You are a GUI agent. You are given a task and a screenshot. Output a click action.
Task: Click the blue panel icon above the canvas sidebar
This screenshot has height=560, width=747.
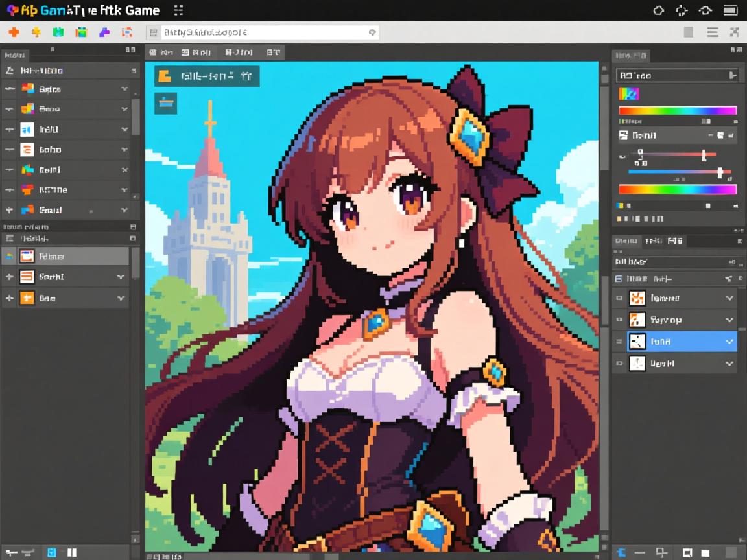click(x=165, y=102)
